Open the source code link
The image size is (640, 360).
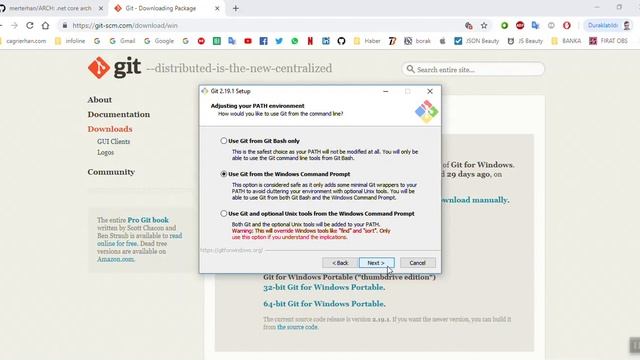click(x=297, y=327)
